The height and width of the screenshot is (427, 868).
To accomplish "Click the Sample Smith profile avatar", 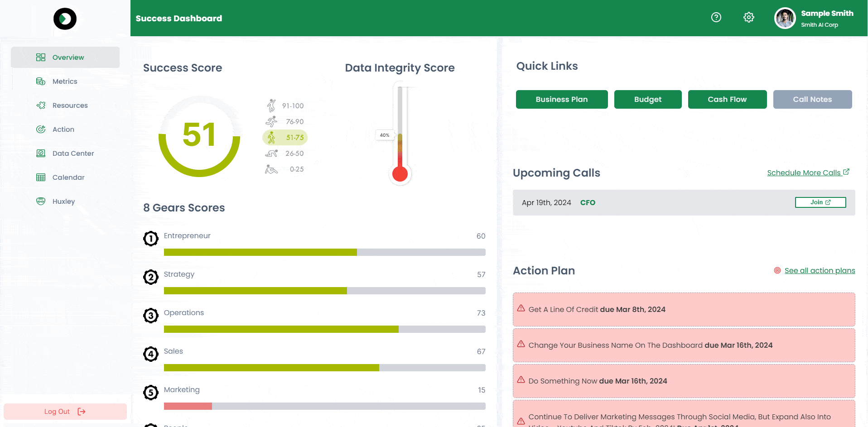I will (785, 19).
